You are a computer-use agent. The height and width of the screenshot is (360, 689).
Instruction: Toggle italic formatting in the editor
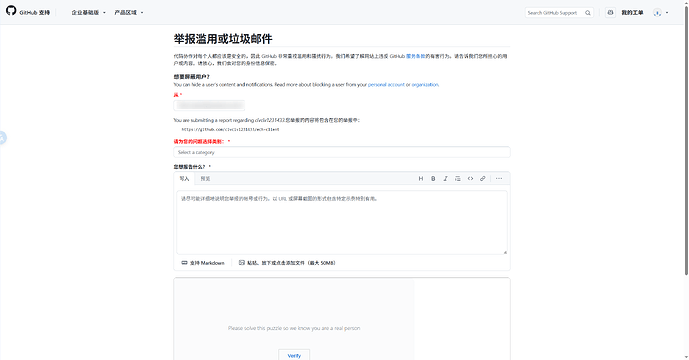tap(445, 178)
